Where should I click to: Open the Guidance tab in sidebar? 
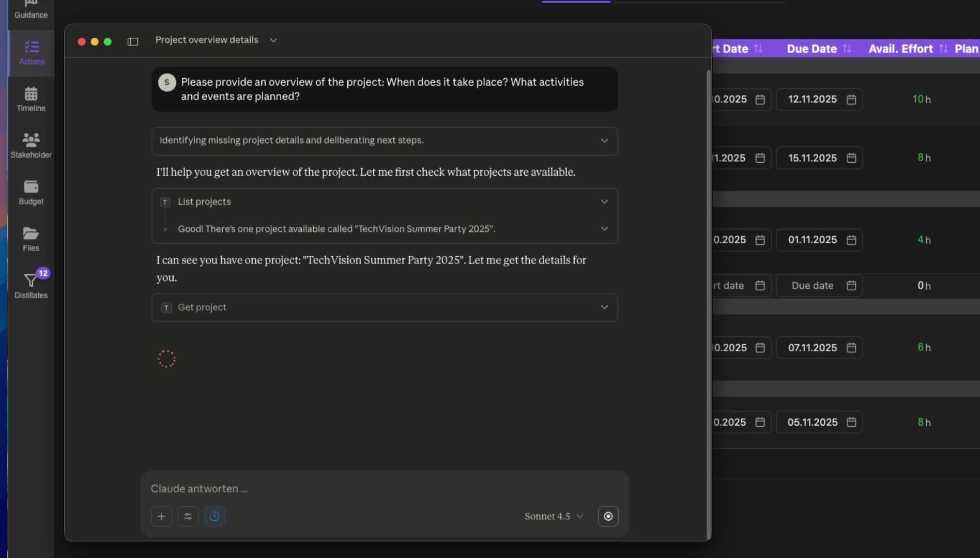(x=31, y=10)
